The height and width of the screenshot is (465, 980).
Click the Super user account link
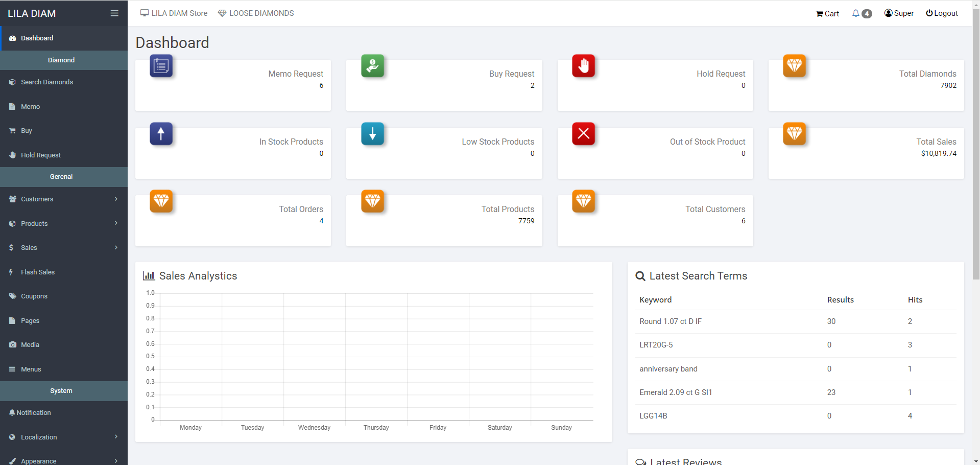coord(899,13)
